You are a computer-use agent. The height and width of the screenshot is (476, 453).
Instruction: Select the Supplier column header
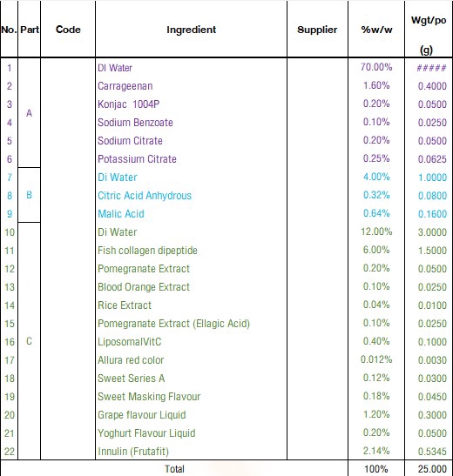point(317,30)
